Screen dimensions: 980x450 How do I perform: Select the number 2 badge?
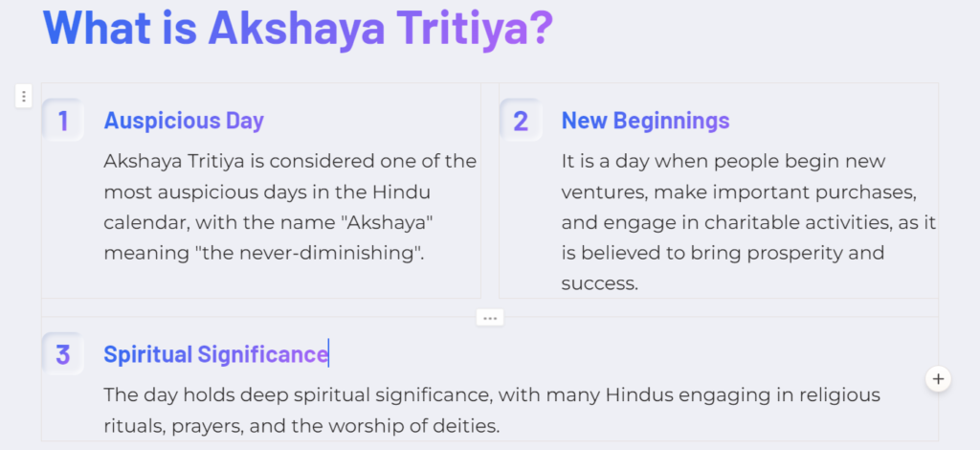[521, 121]
